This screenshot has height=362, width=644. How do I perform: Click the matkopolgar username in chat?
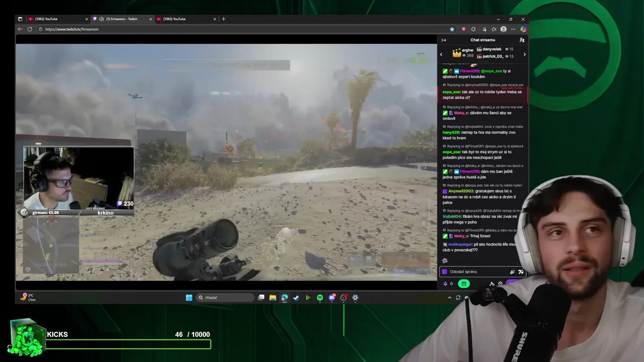click(460, 244)
